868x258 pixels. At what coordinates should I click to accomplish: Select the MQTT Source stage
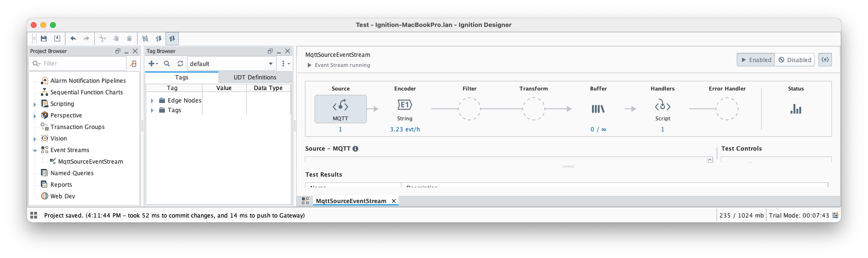pyautogui.click(x=340, y=109)
